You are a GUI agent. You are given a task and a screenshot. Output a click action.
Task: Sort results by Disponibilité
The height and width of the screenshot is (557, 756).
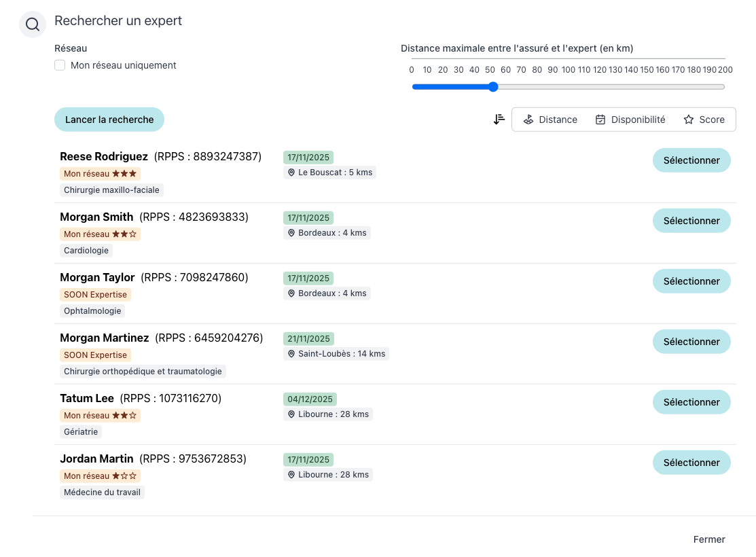(x=630, y=120)
